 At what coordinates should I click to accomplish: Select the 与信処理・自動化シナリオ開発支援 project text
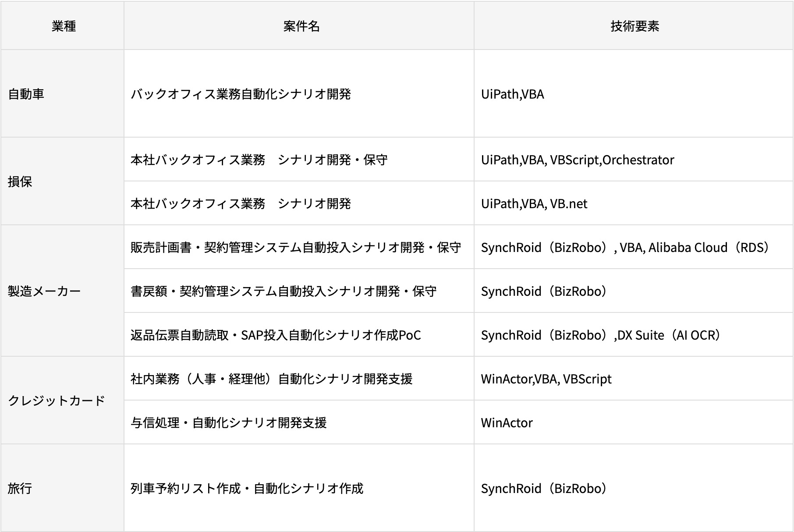point(228,423)
